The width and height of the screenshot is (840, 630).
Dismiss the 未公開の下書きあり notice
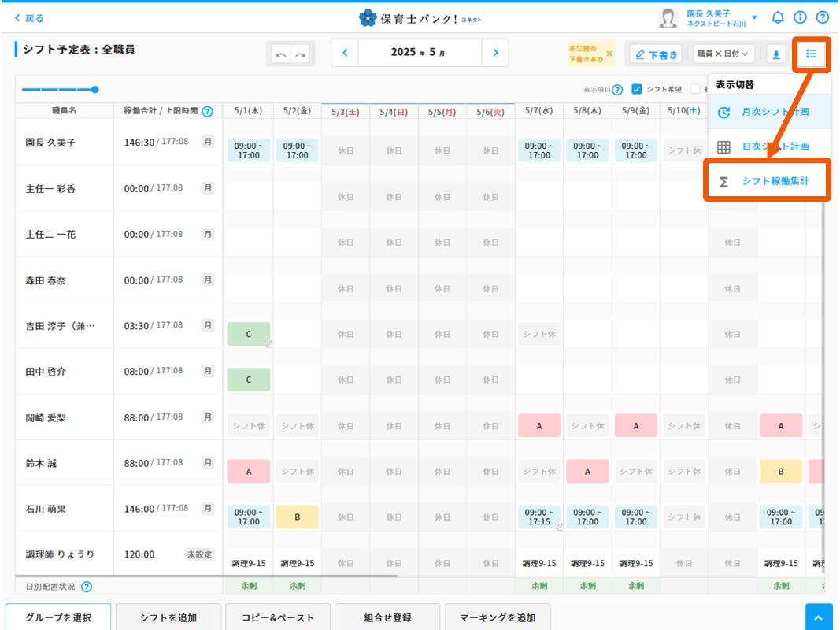click(609, 54)
